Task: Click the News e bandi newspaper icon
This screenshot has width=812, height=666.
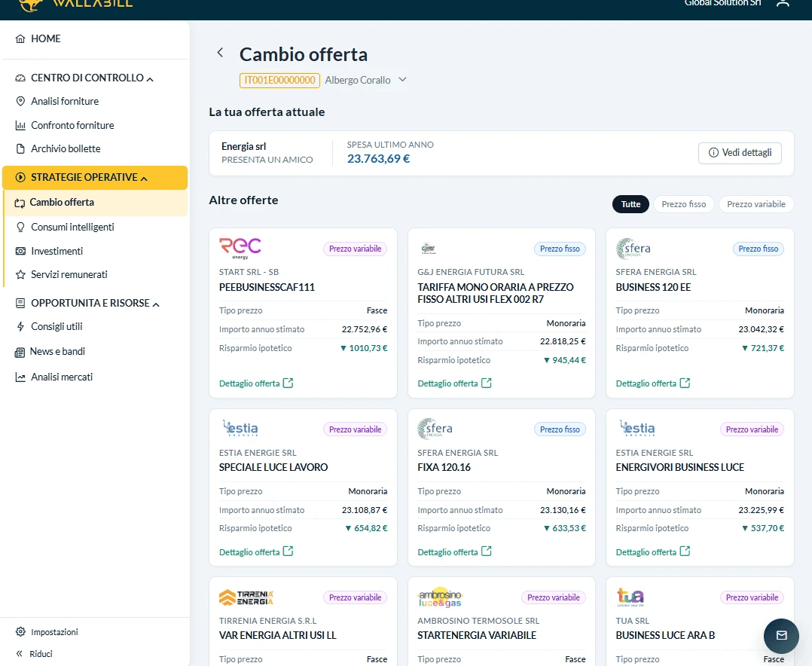Action: [20, 353]
